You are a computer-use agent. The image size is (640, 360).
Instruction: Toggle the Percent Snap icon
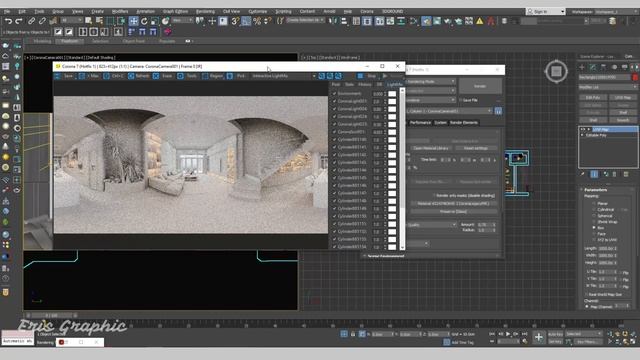(257, 21)
